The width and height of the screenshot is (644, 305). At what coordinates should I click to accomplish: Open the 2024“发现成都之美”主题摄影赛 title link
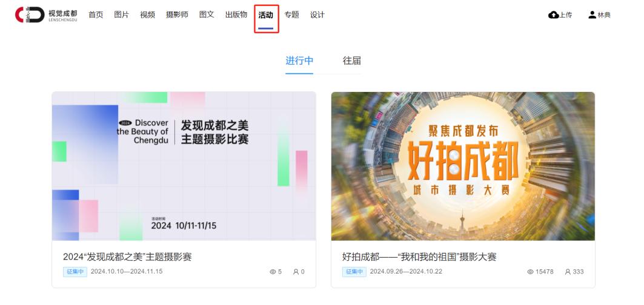127,257
